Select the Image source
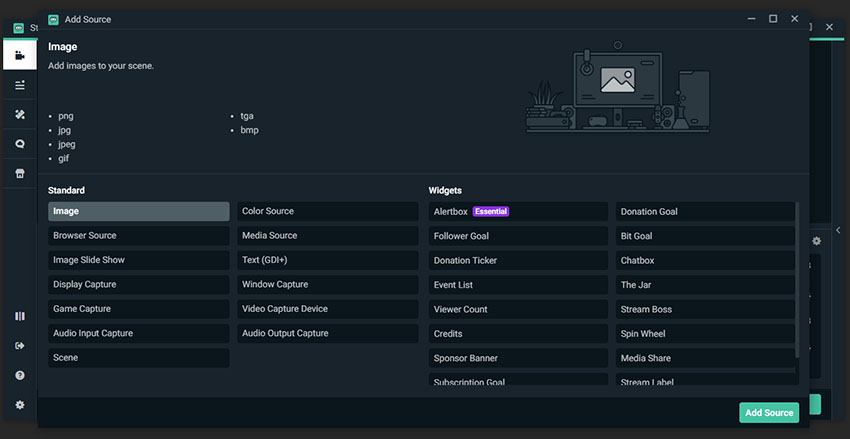Viewport: 850px width, 439px height. pos(139,211)
